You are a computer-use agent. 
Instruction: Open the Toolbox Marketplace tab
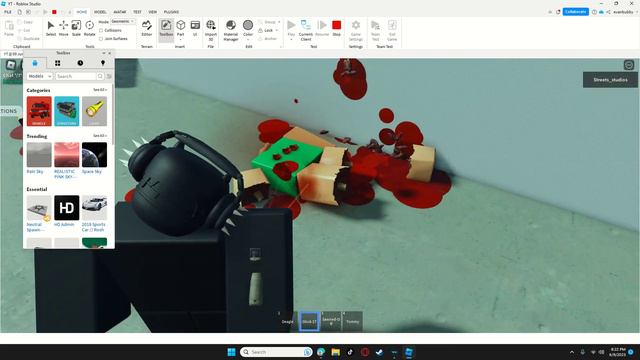(x=35, y=63)
